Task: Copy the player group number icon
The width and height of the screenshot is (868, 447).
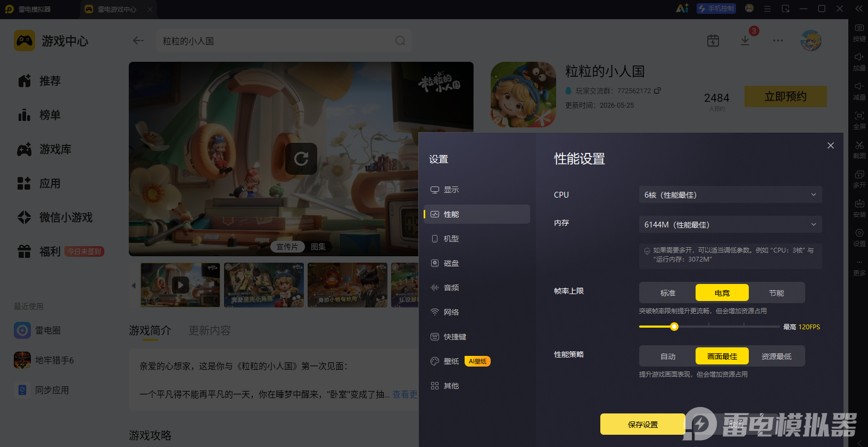Action: [x=657, y=91]
